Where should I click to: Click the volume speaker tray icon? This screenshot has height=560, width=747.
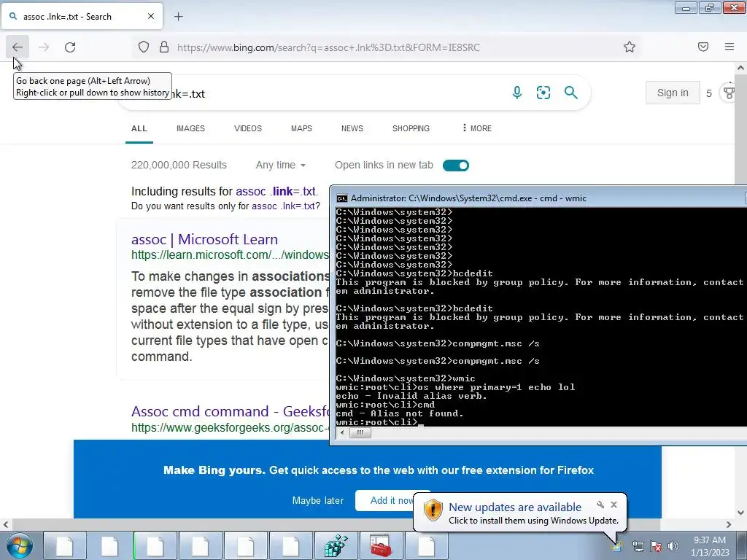tap(673, 546)
